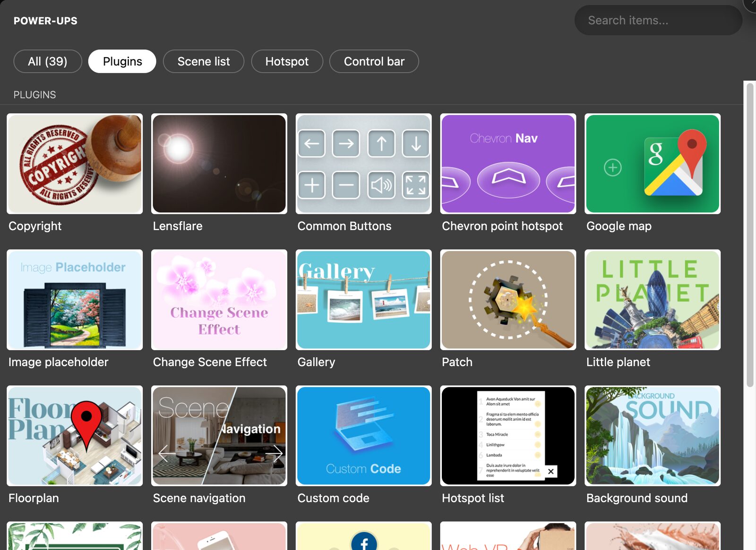Screen dimensions: 756x550
Task: Open the Image placeholder plugin thumbnail
Action: point(75,300)
